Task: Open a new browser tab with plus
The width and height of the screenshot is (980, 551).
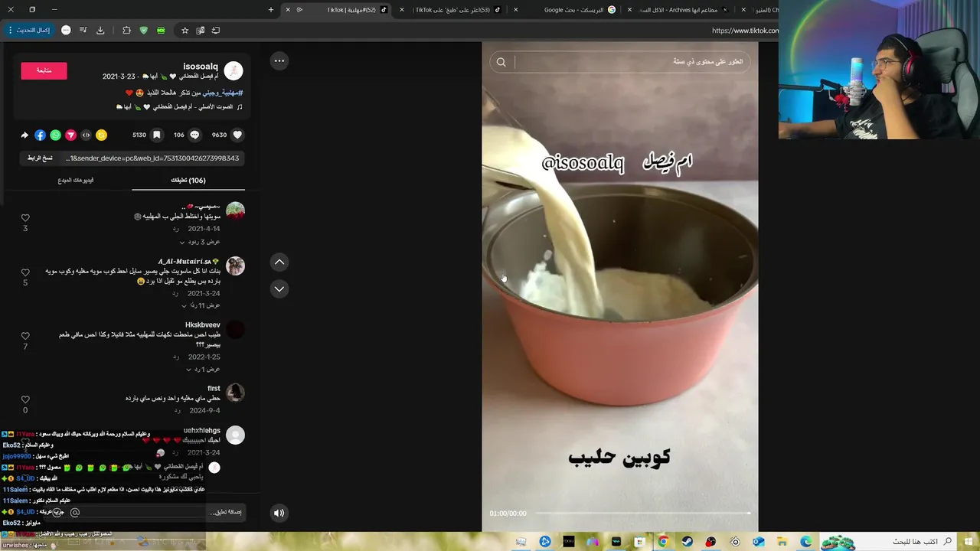Action: point(271,10)
